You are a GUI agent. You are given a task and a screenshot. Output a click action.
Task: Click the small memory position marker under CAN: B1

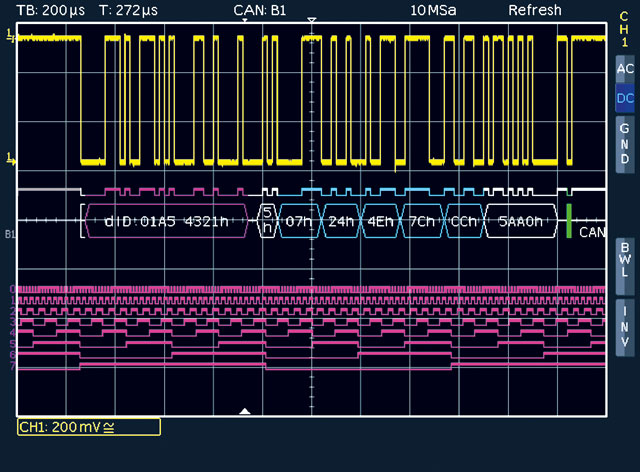(245, 20)
